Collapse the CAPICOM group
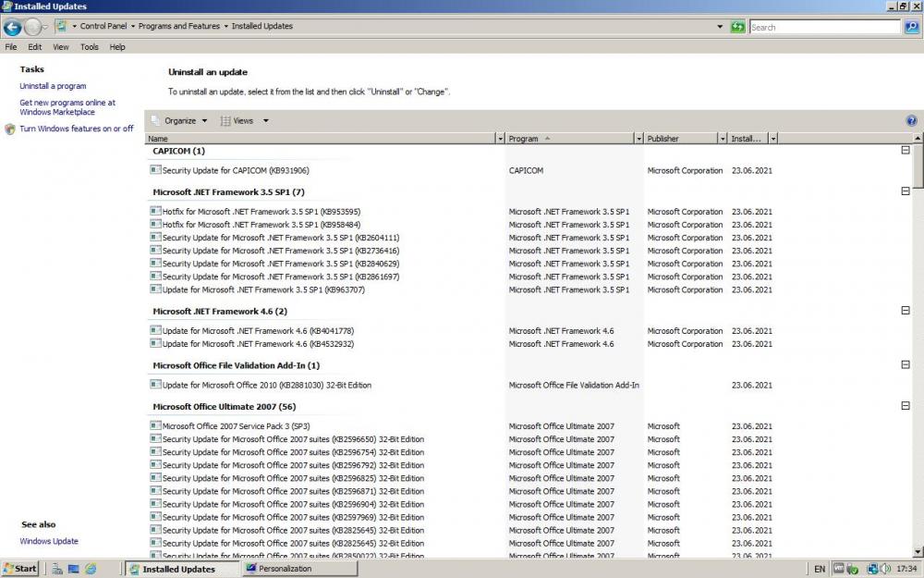Viewport: 924px width, 578px height. tap(906, 151)
